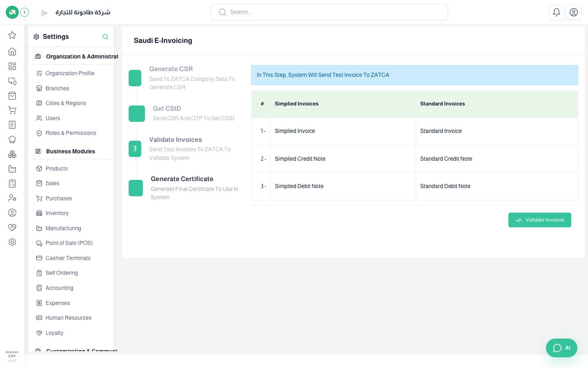This screenshot has width=588, height=368.
Task: Open the shopping cart icon in left rail
Action: 12,110
